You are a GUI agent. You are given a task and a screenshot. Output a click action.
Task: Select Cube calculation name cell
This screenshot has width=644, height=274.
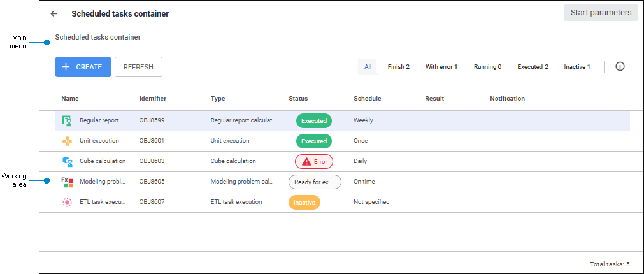[103, 161]
